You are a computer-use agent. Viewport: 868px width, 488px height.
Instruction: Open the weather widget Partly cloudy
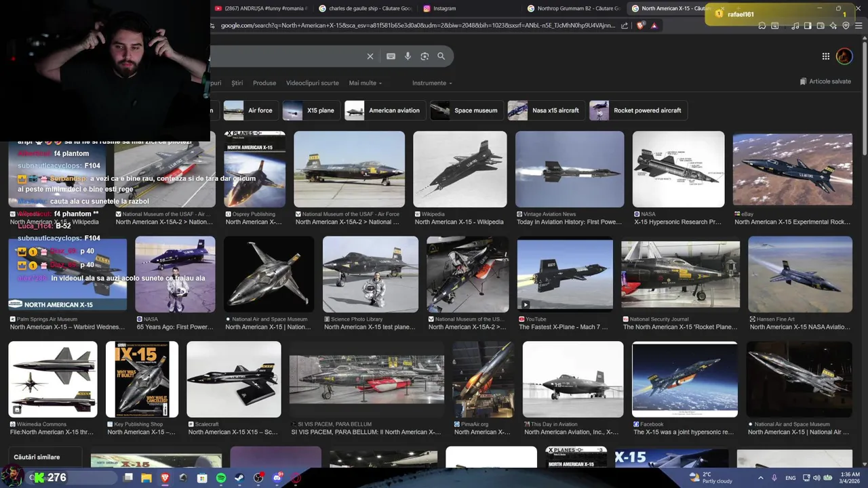[x=711, y=478]
